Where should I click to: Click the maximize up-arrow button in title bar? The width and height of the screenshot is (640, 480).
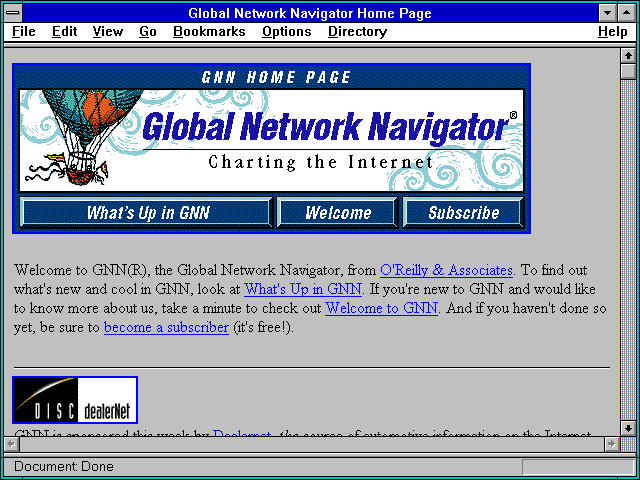(627, 13)
